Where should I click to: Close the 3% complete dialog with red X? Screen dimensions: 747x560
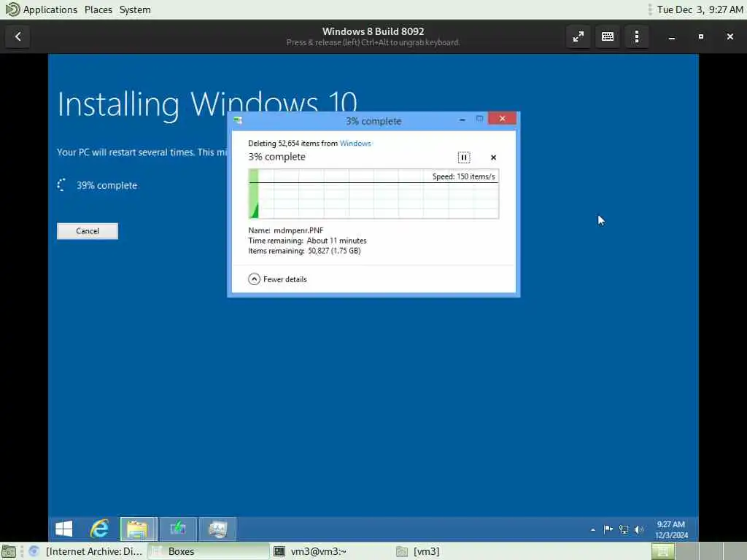(x=502, y=119)
